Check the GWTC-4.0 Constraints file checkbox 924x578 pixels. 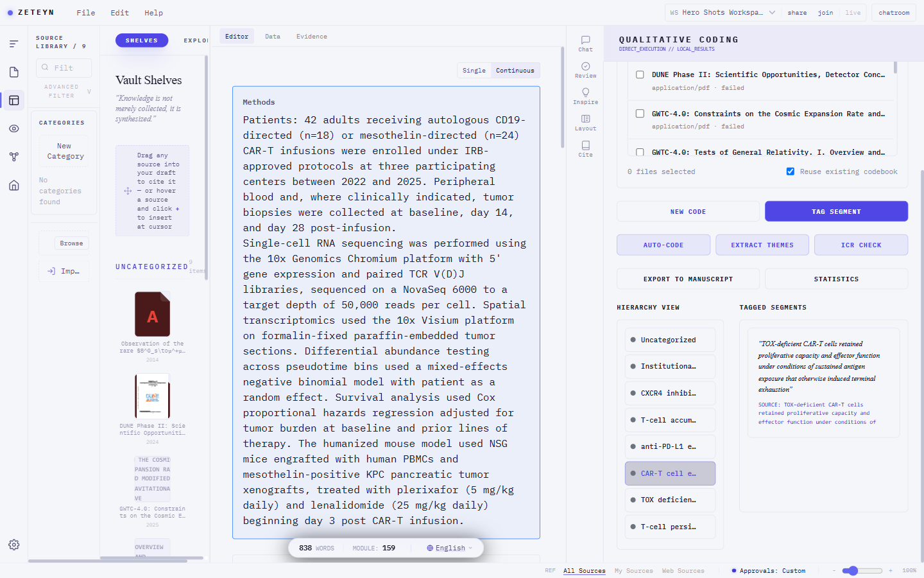(x=640, y=114)
